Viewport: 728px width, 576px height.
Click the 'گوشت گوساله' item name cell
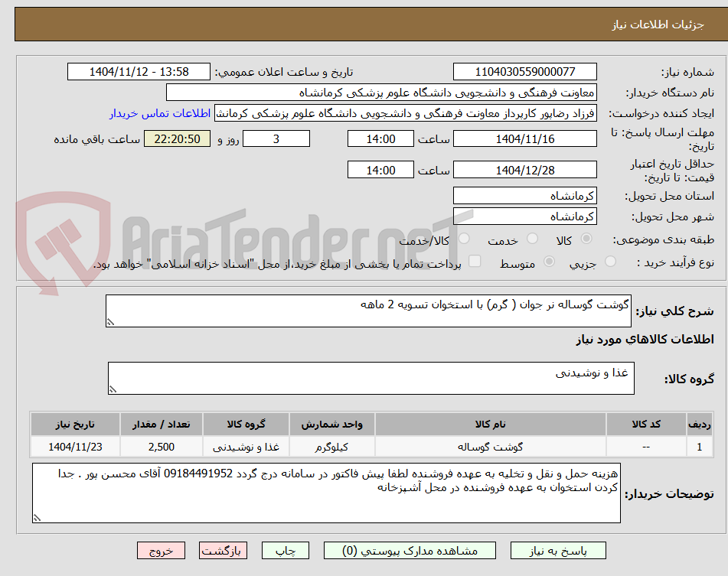coord(490,447)
